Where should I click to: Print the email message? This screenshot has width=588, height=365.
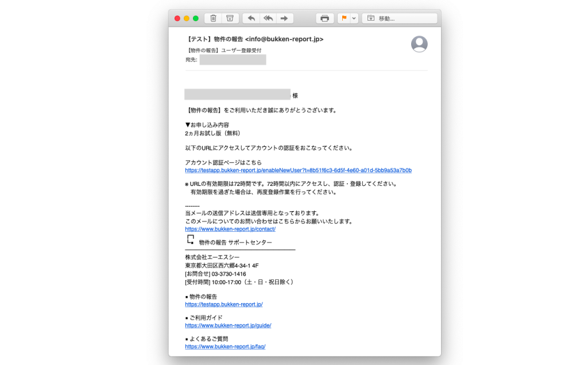(x=325, y=18)
